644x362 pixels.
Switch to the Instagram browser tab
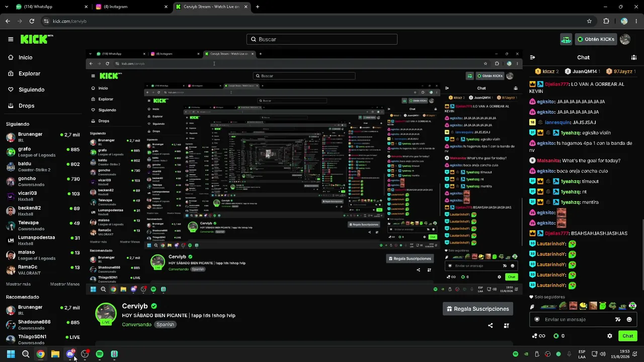(x=132, y=7)
